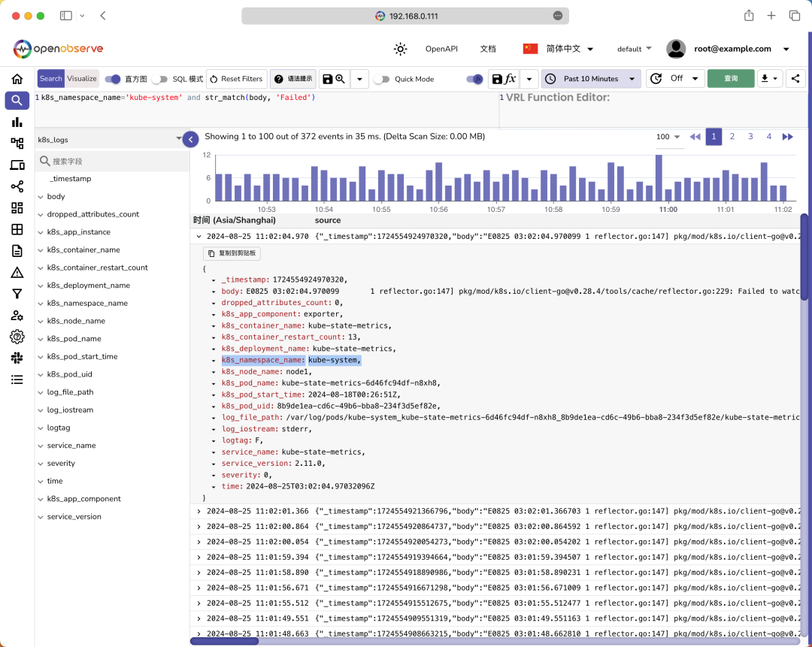Open the Past 10 Minutes time picker

(x=591, y=79)
